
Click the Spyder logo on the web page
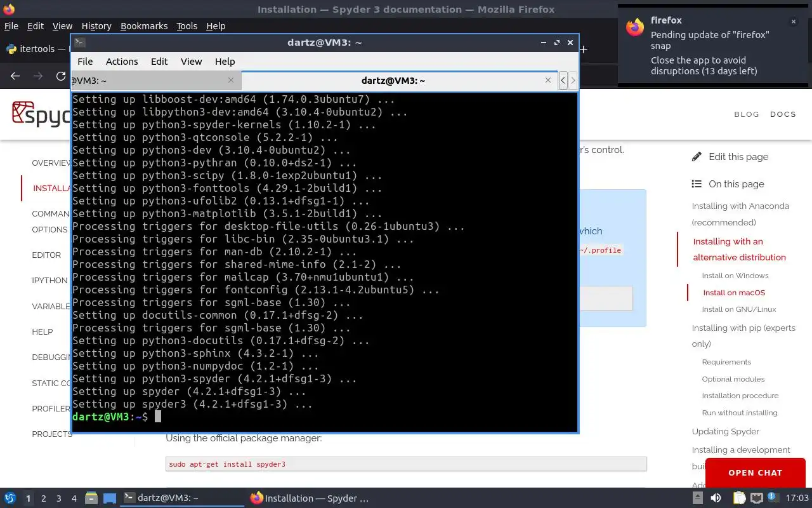(x=41, y=114)
